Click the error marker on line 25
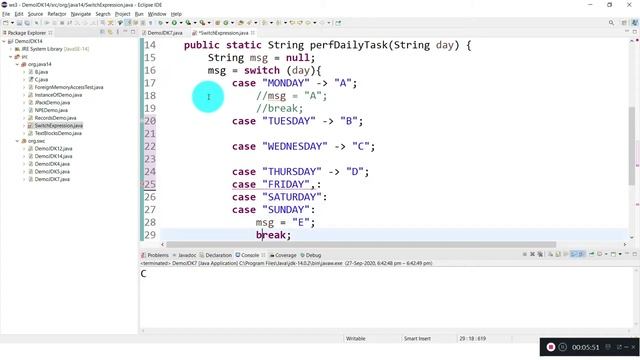Image resolution: width=640 pixels, height=360 pixels. 142,184
